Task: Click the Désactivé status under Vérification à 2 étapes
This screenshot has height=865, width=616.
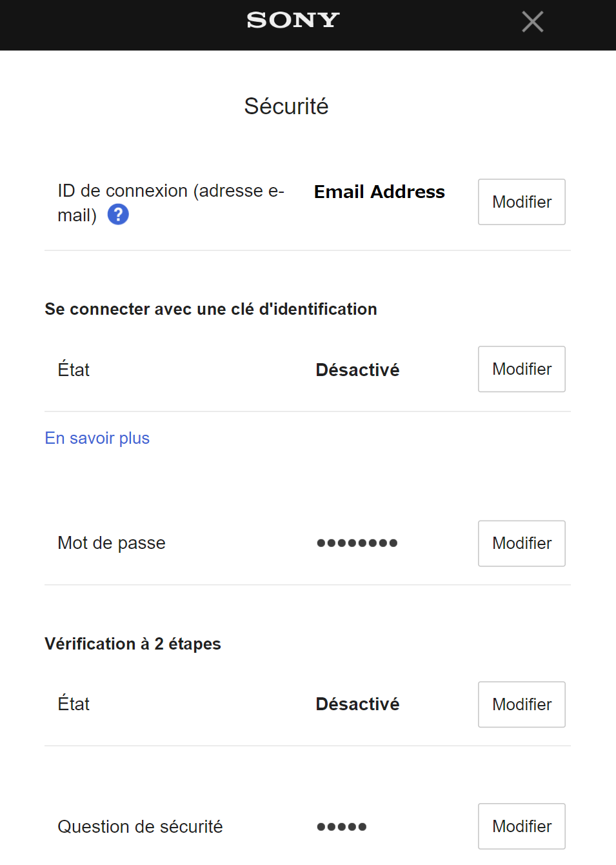Action: tap(357, 704)
